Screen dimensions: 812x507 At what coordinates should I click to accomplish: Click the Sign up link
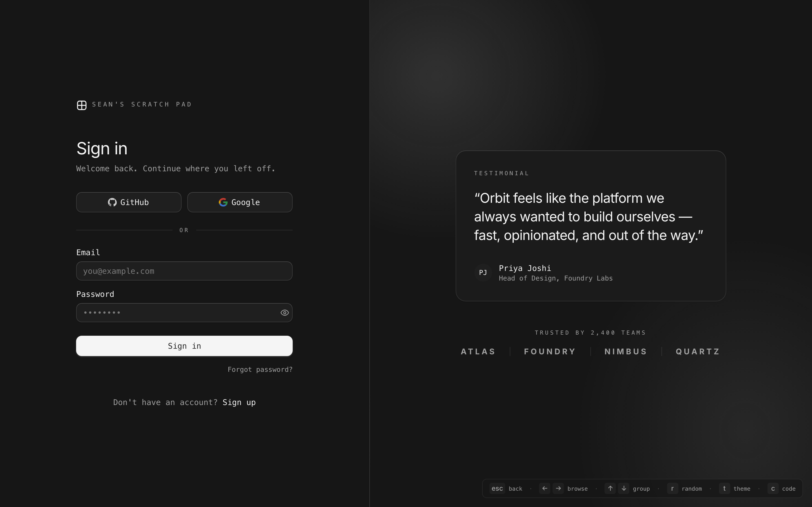click(239, 402)
